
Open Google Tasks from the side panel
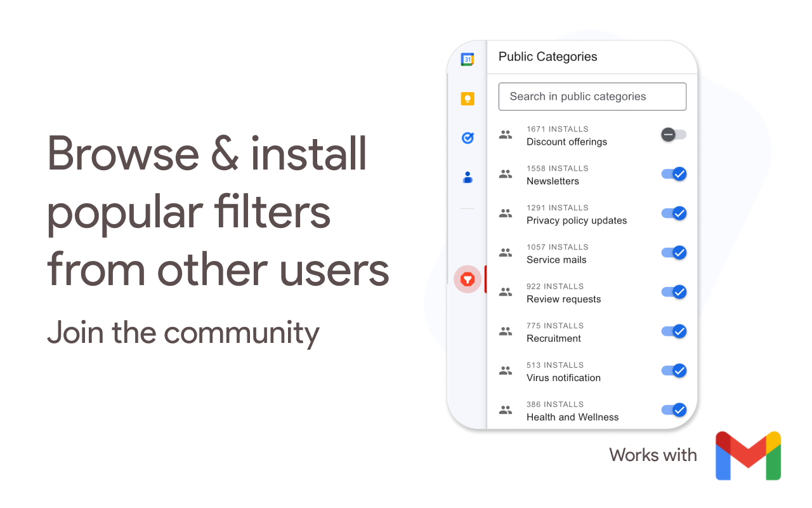[x=468, y=137]
